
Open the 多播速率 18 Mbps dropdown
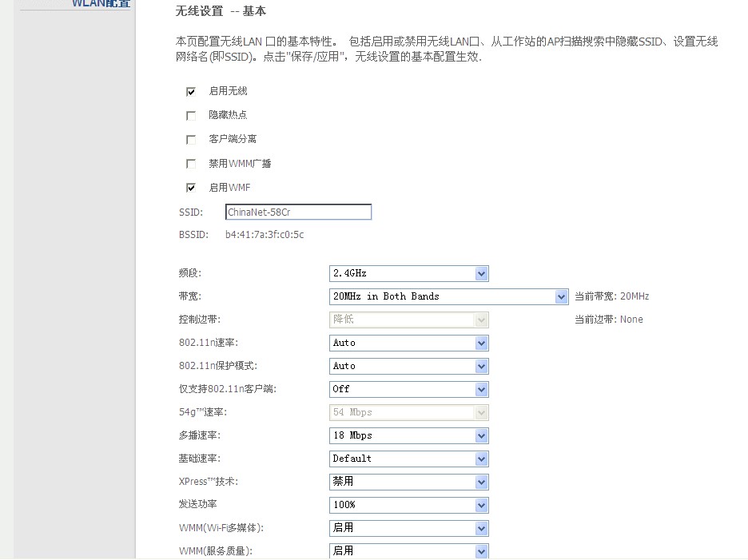click(409, 435)
